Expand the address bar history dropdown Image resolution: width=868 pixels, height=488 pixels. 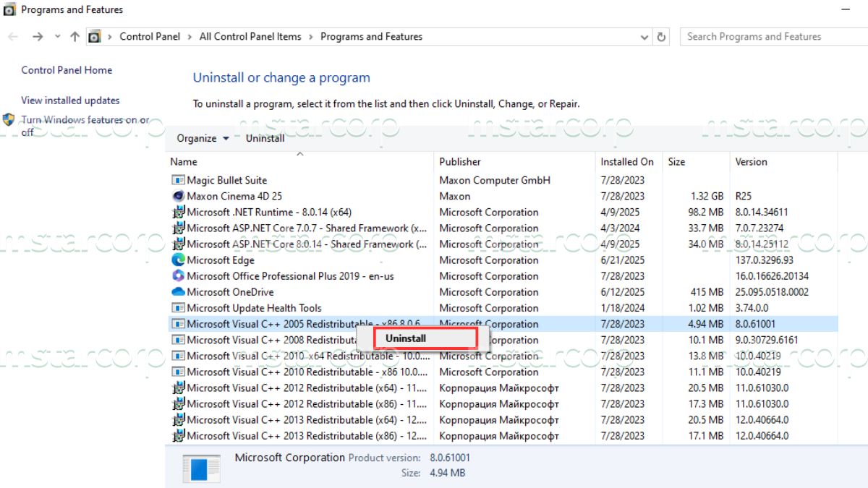click(x=644, y=37)
